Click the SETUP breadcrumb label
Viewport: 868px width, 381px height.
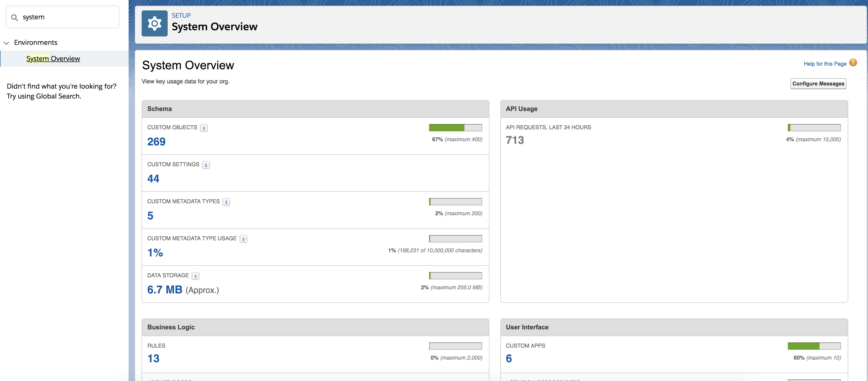click(181, 15)
